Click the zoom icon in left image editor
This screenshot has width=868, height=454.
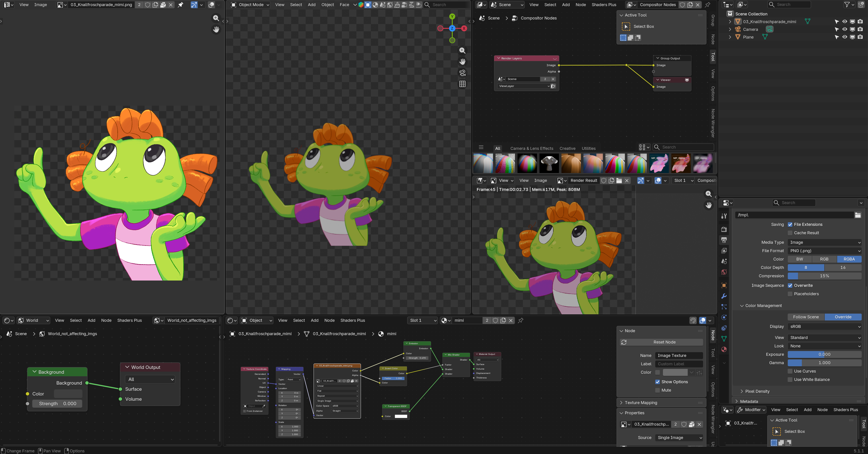(x=216, y=18)
